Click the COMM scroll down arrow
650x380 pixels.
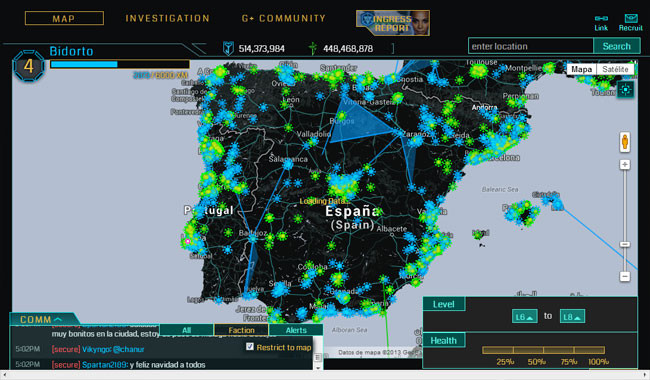click(318, 367)
